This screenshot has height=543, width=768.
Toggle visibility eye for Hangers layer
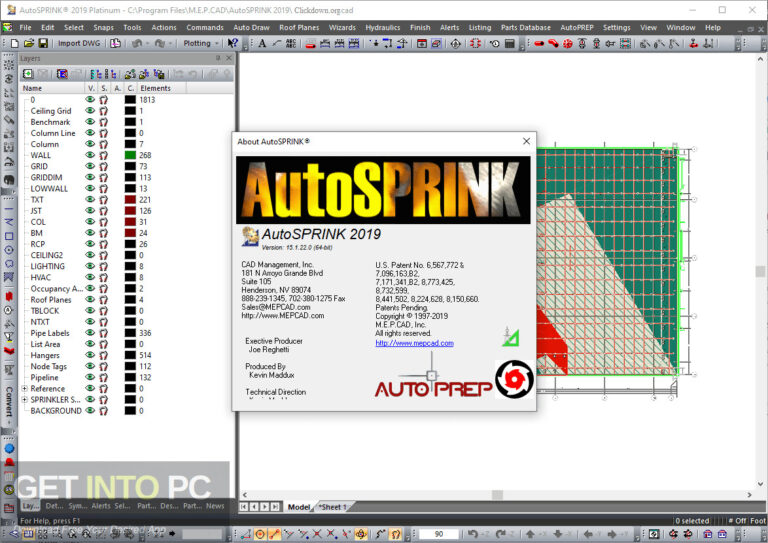(90, 355)
